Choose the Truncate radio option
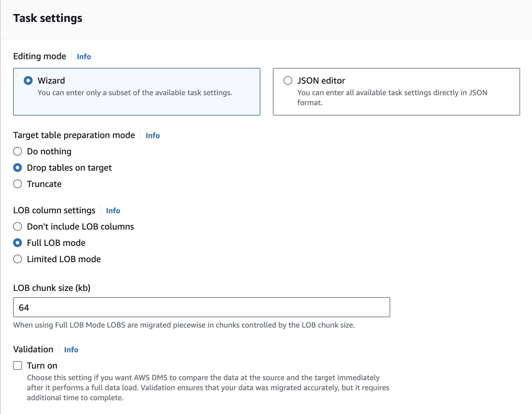Image resolution: width=532 pixels, height=414 pixels. (x=18, y=184)
